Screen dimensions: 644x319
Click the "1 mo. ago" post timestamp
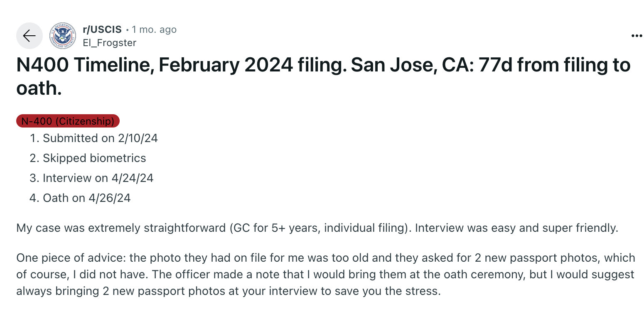coord(154,29)
